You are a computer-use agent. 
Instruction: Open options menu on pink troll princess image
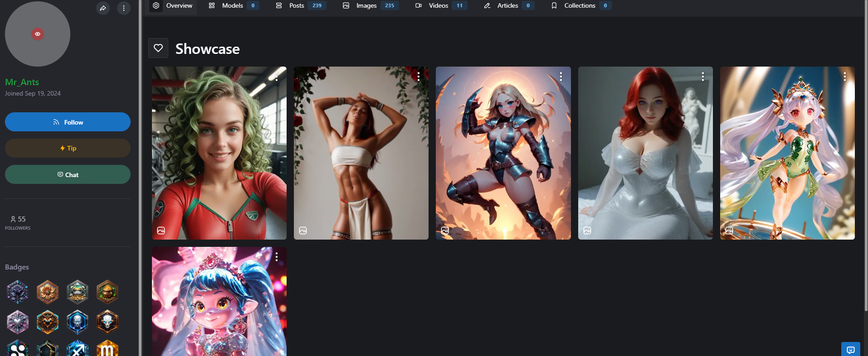click(277, 257)
